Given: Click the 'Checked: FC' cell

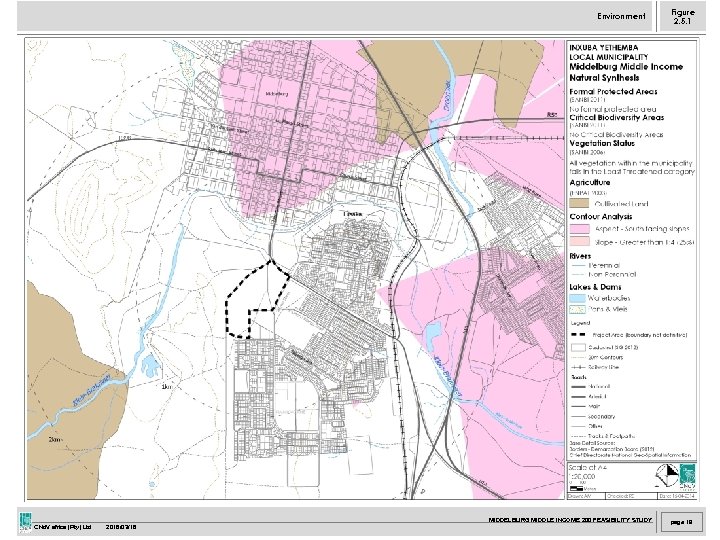Looking at the screenshot, I should coord(631,496).
